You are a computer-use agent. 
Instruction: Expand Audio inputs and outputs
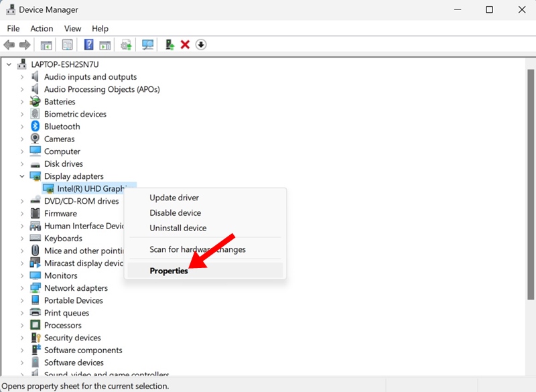pyautogui.click(x=22, y=77)
